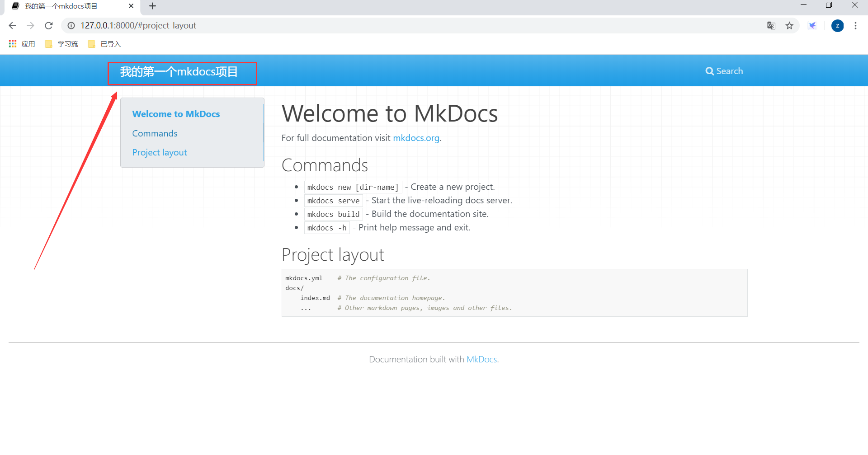Click the MkDocs footer link
Viewport: 868px width, 455px height.
tap(481, 359)
